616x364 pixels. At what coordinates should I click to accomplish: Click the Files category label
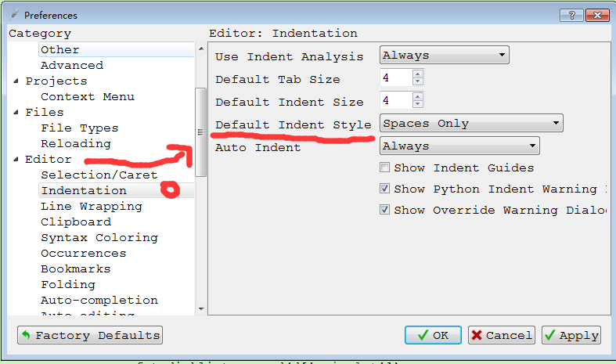[45, 113]
